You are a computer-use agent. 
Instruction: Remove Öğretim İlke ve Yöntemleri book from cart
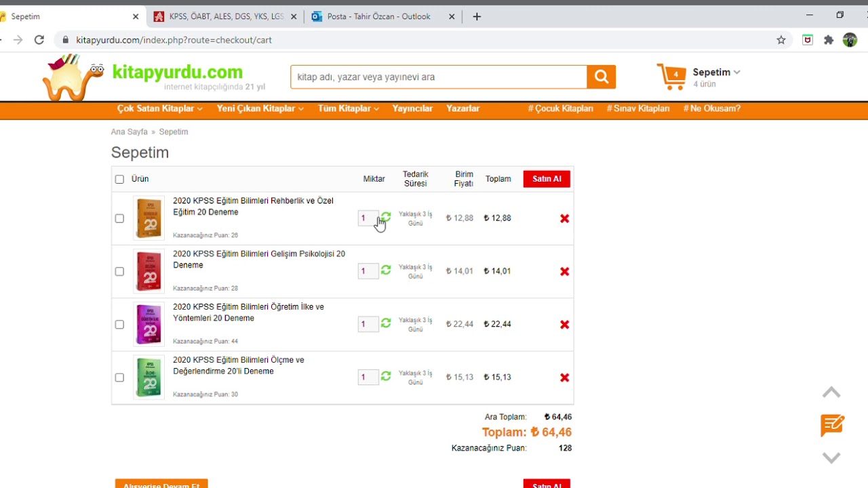[564, 324]
